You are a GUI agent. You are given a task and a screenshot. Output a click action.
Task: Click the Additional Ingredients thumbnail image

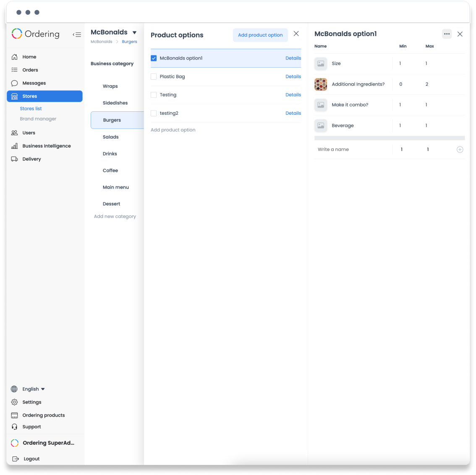point(321,84)
